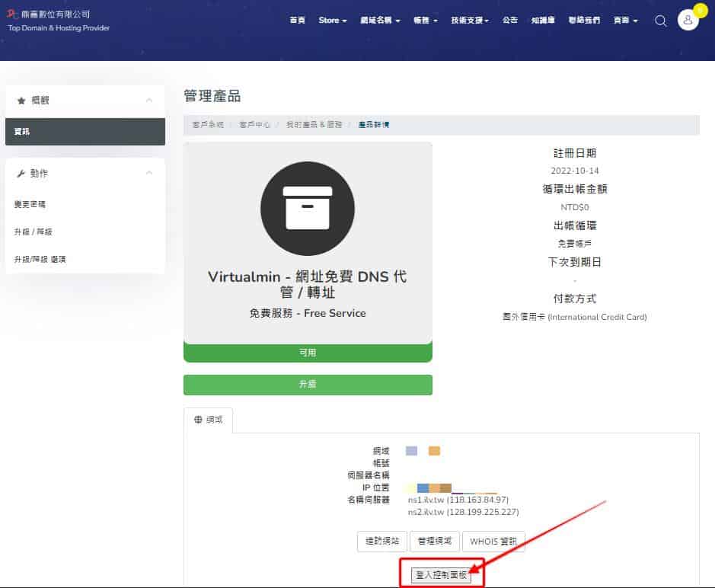Screen dimensions: 715x588
Task: Click the wrench icon beside 動作
Action: click(21, 174)
